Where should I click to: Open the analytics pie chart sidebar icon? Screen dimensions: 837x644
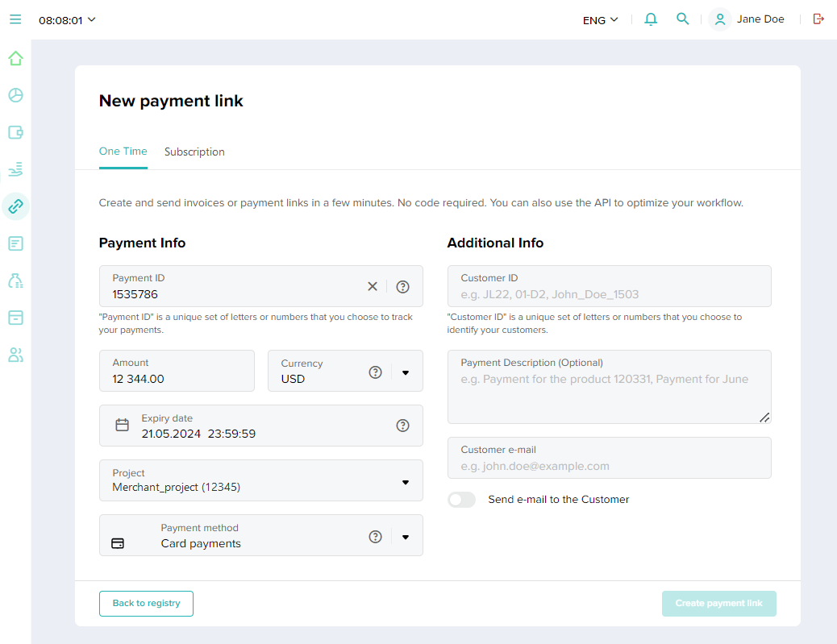(x=15, y=95)
